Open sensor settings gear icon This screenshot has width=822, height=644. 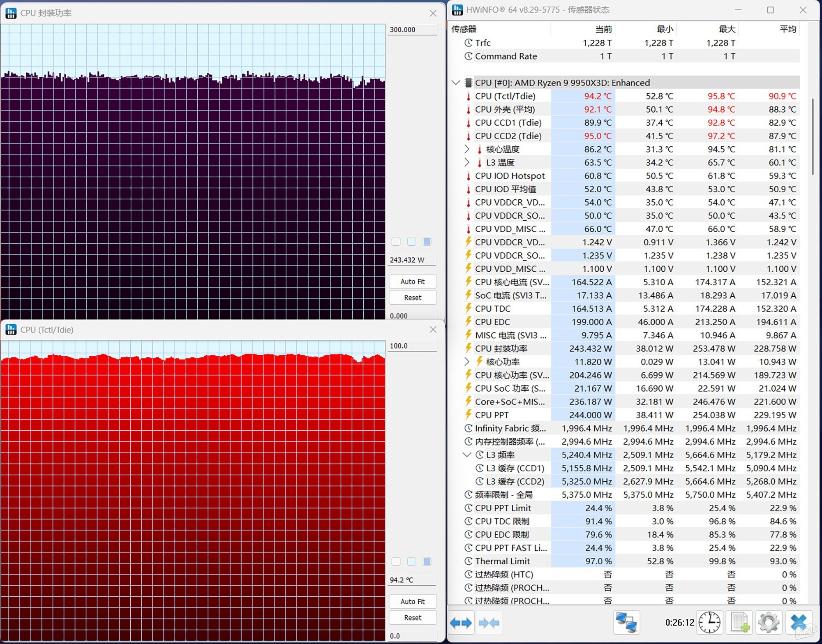(769, 622)
